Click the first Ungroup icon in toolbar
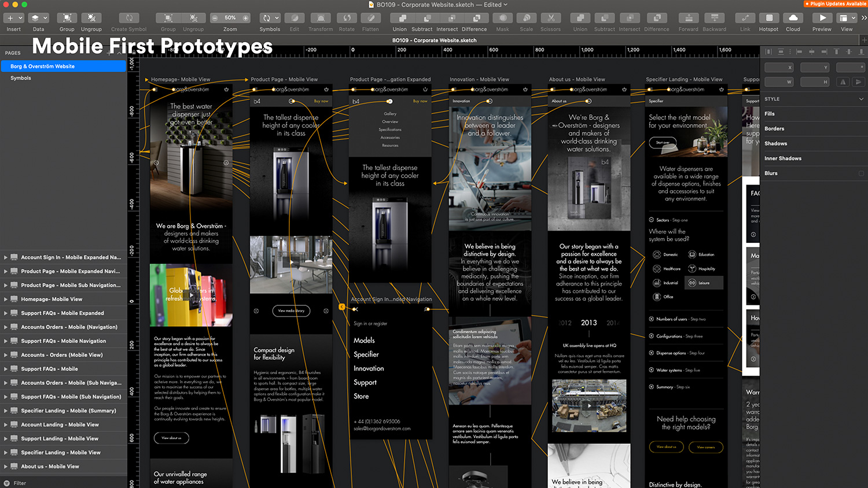Viewport: 868px width, 488px height. [x=91, y=19]
